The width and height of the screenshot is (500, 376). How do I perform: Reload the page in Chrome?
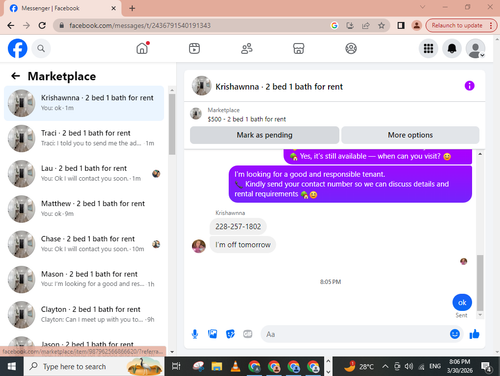point(42,25)
